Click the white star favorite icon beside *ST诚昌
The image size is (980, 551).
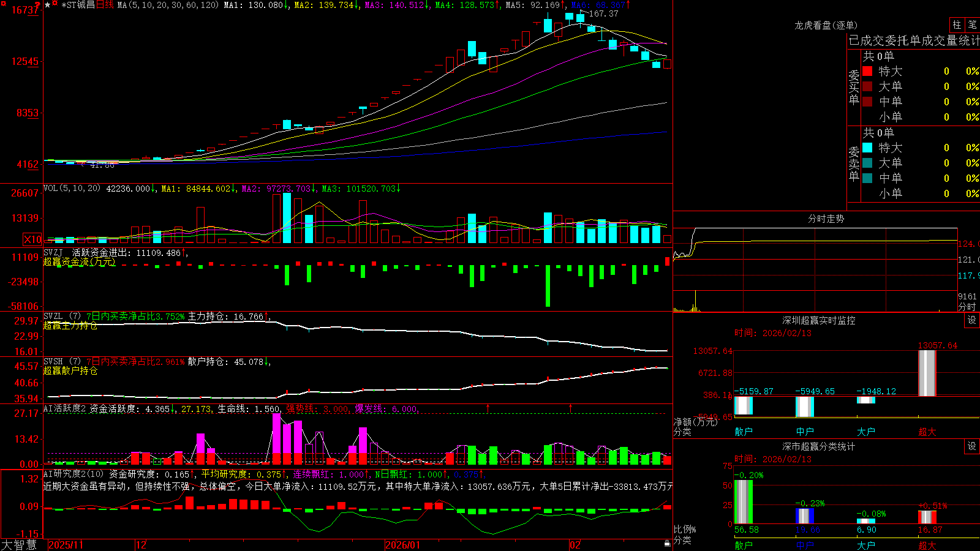click(48, 5)
